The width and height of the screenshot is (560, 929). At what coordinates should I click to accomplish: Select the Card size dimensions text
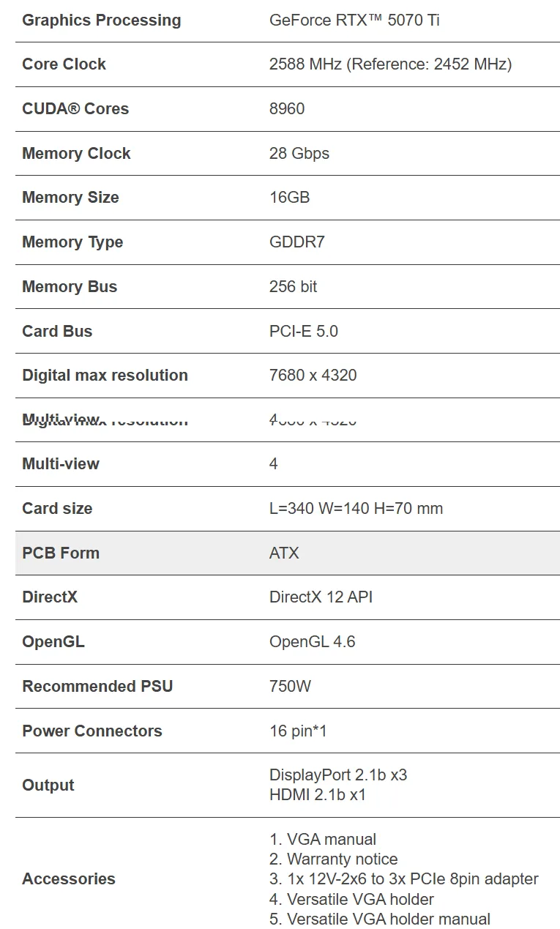(356, 509)
